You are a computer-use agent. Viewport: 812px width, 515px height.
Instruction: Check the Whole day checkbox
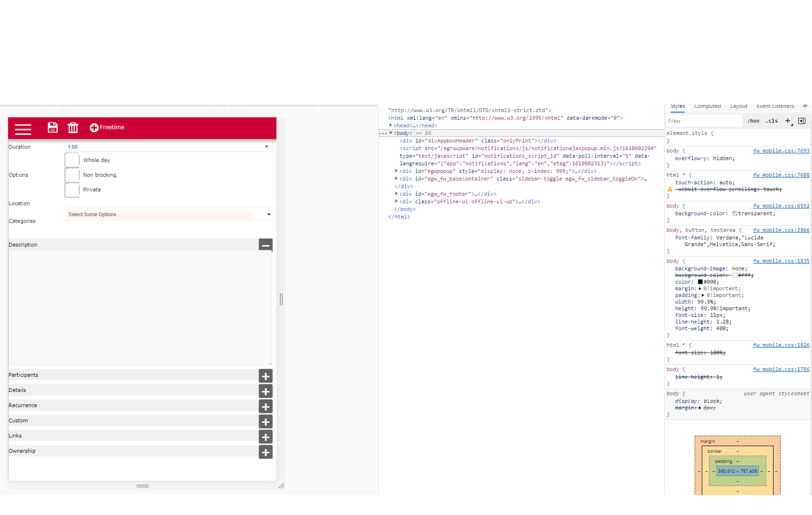click(x=72, y=160)
